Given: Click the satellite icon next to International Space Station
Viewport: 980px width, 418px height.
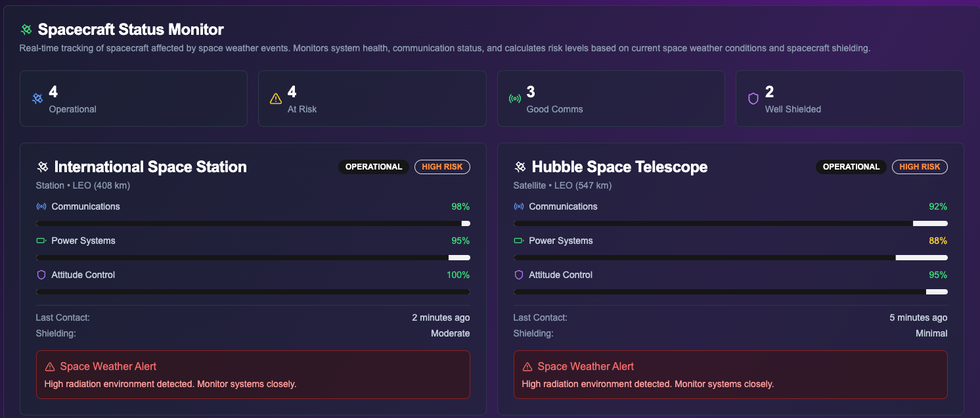Looking at the screenshot, I should (43, 167).
